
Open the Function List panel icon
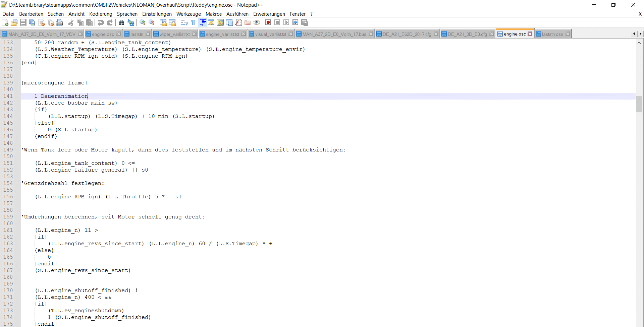pyautogui.click(x=238, y=22)
